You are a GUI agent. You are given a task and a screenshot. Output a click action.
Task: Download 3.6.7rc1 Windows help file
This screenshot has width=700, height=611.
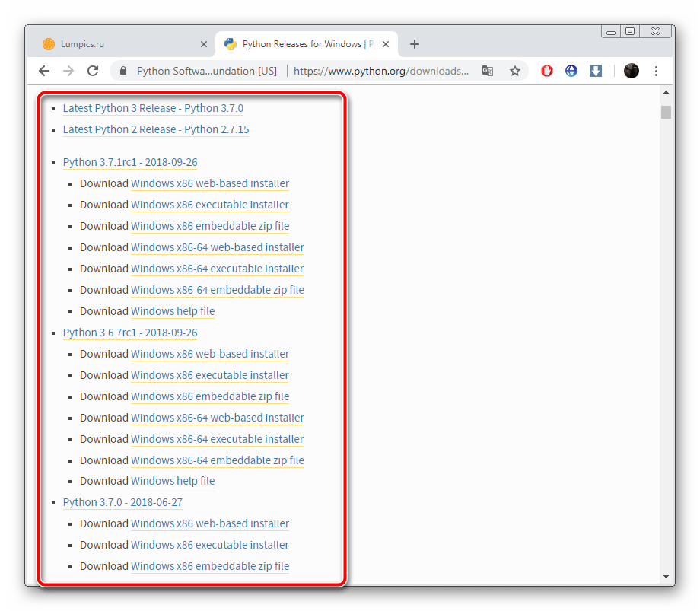pos(173,481)
